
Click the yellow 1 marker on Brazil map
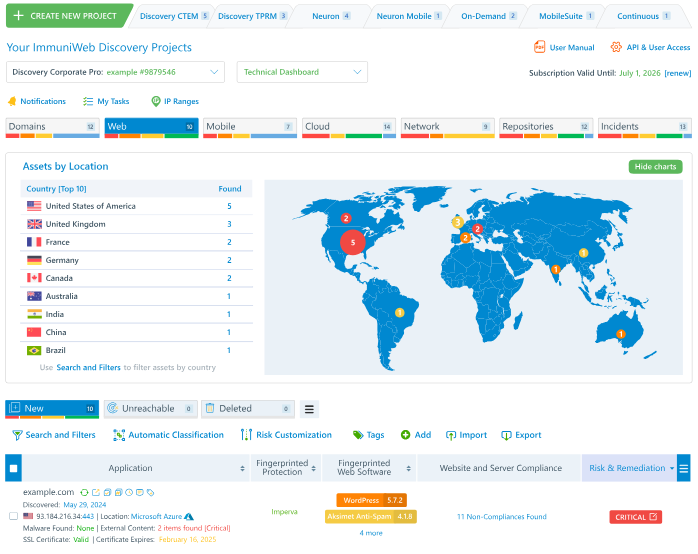[x=400, y=313]
